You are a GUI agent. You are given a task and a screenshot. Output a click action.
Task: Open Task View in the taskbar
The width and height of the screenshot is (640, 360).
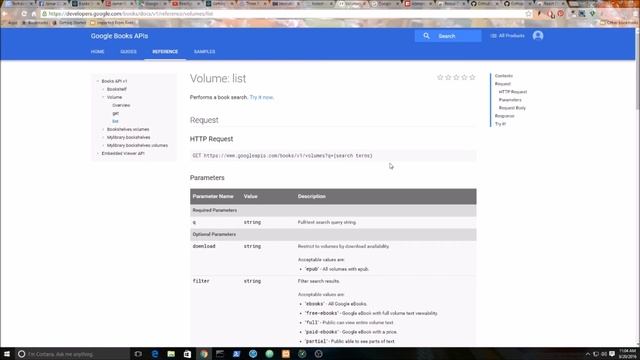[x=138, y=354]
